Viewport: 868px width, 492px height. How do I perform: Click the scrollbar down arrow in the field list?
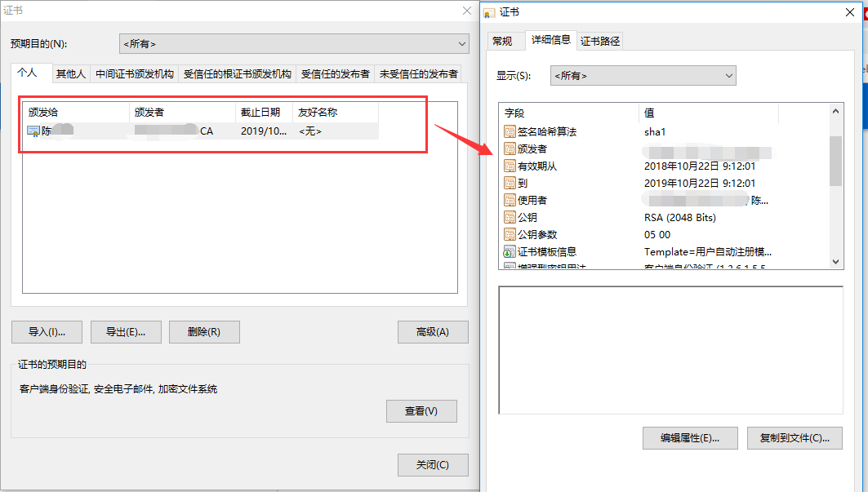click(x=835, y=260)
